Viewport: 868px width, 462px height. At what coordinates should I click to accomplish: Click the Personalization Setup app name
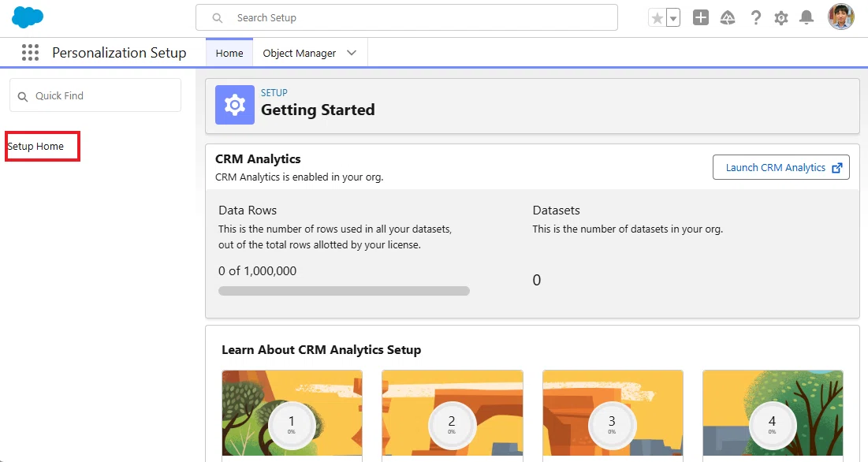click(119, 53)
